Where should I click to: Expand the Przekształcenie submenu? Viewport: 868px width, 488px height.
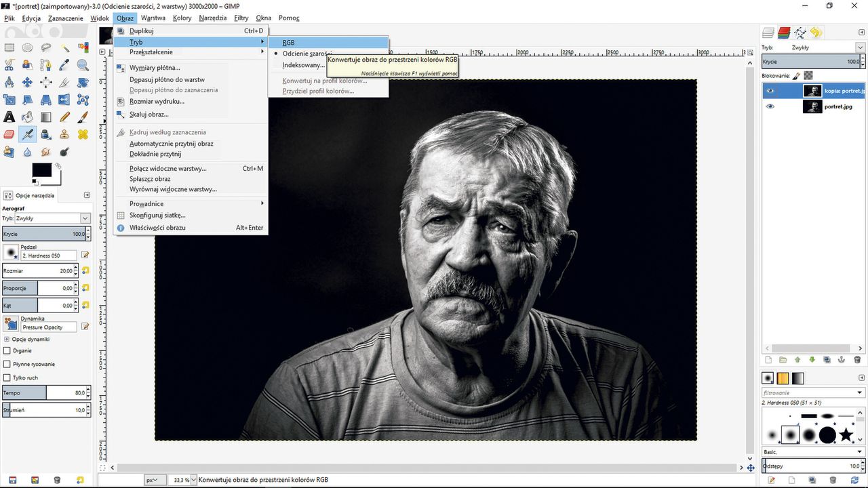[x=191, y=52]
